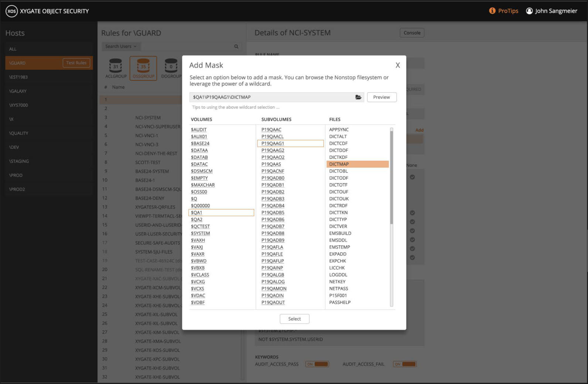This screenshot has width=588, height=384.
Task: Open rule BASE24-DENY in rules list
Action: tap(150, 198)
